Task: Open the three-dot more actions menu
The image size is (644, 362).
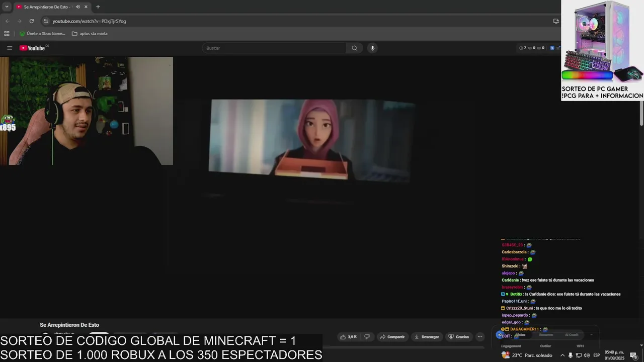Action: click(x=480, y=337)
